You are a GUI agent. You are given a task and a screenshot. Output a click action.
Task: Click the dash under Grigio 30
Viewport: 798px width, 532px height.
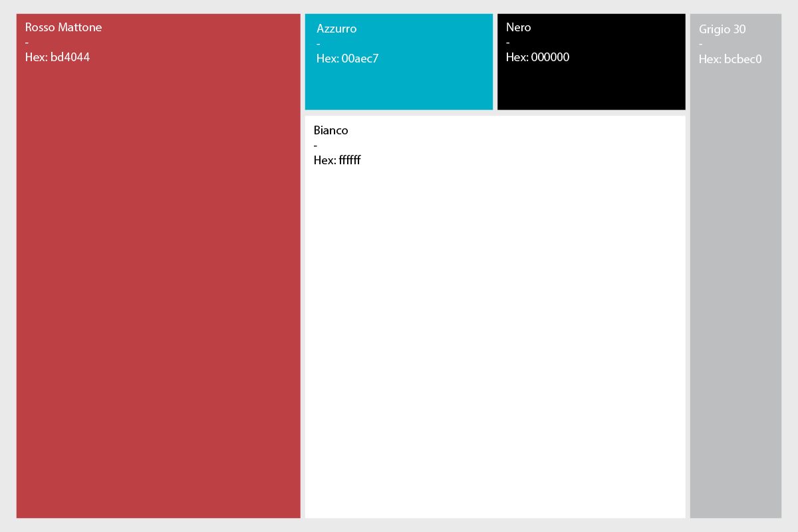coord(701,45)
